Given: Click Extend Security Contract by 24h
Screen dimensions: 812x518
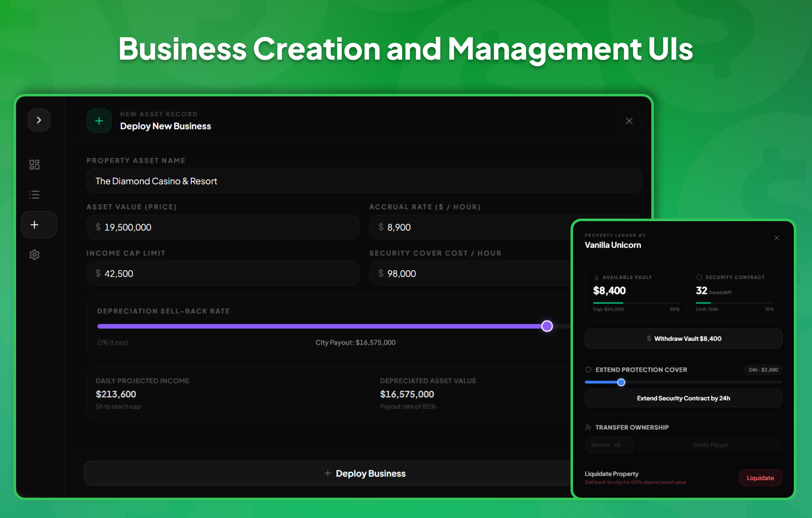Looking at the screenshot, I should click(x=683, y=398).
